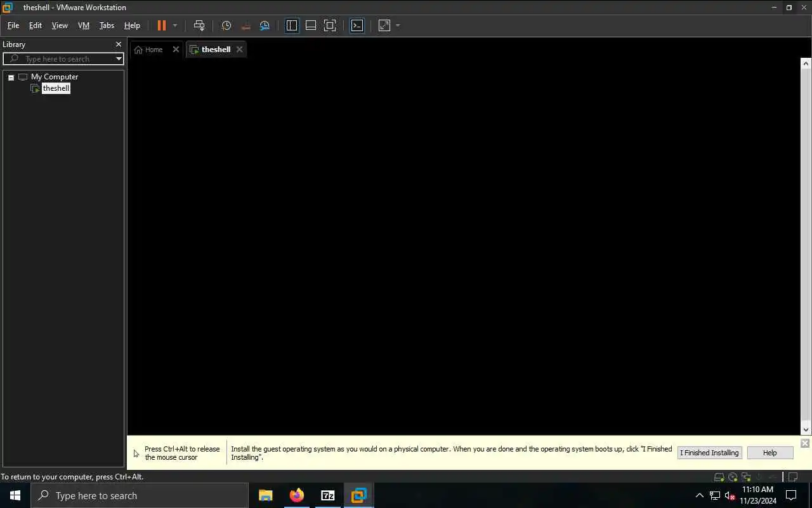Pause the running virtual machine

tap(162, 25)
